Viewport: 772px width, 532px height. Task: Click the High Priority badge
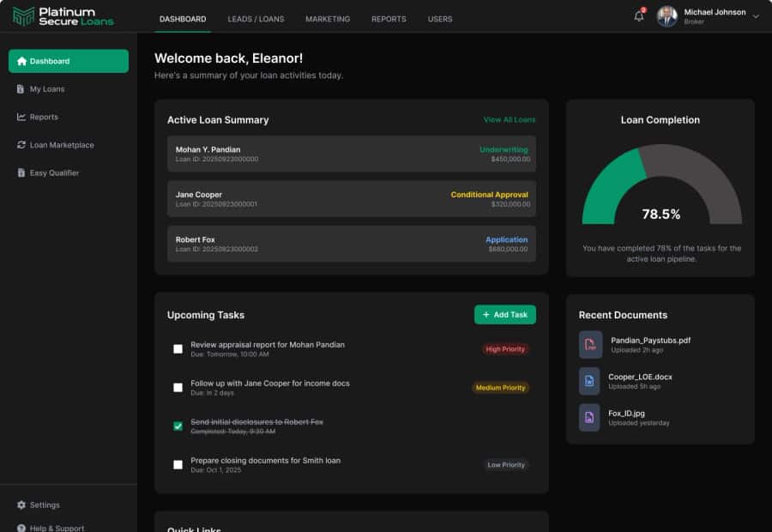click(505, 349)
